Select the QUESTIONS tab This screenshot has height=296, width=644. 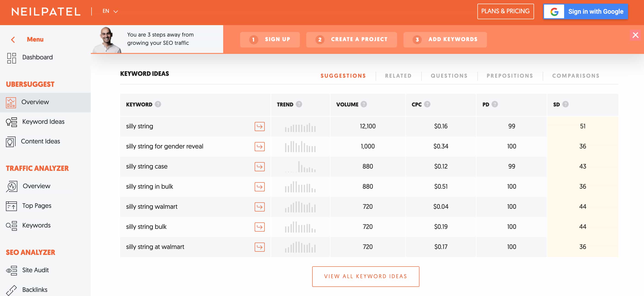click(x=449, y=76)
